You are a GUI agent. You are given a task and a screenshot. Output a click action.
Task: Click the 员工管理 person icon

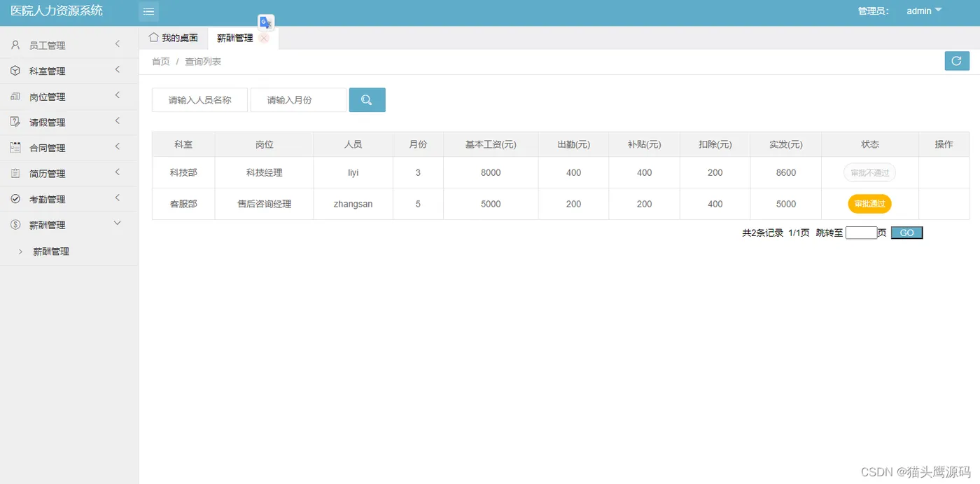coord(15,45)
